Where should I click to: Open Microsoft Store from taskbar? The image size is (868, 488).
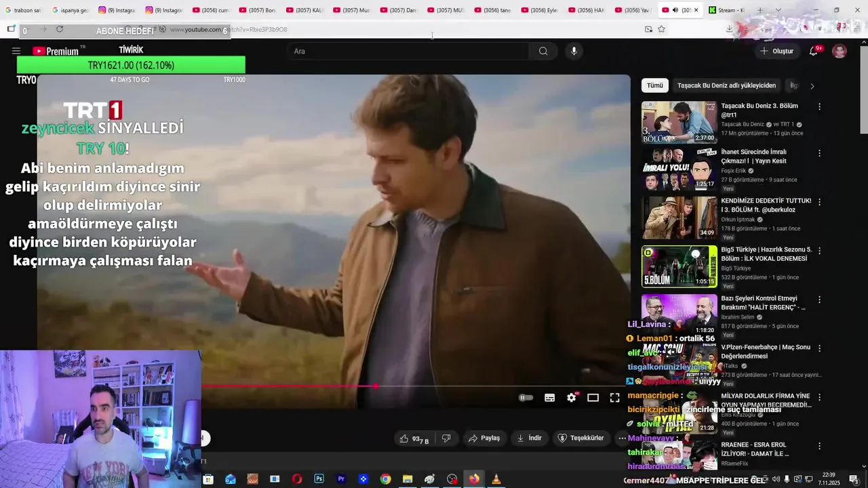[208, 479]
